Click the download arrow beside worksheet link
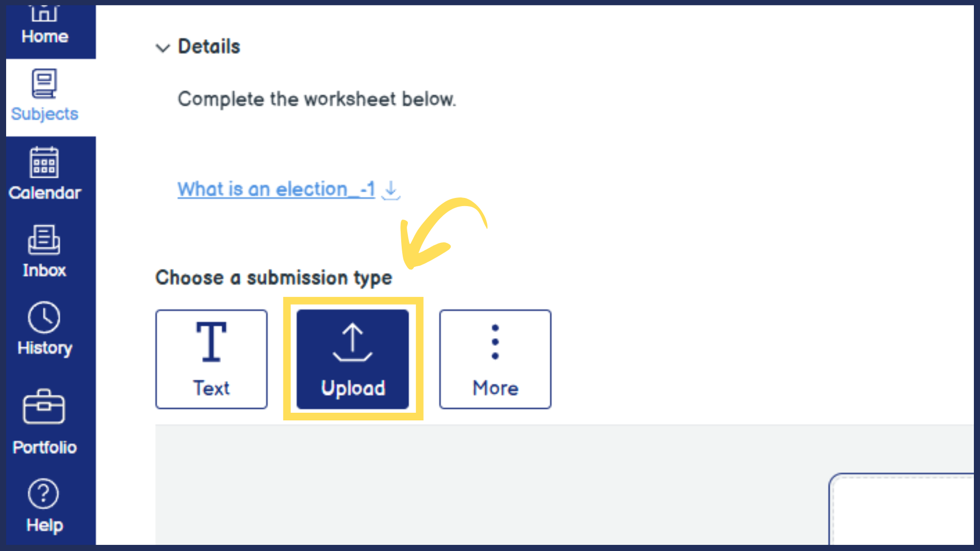980x551 pixels. (x=391, y=190)
